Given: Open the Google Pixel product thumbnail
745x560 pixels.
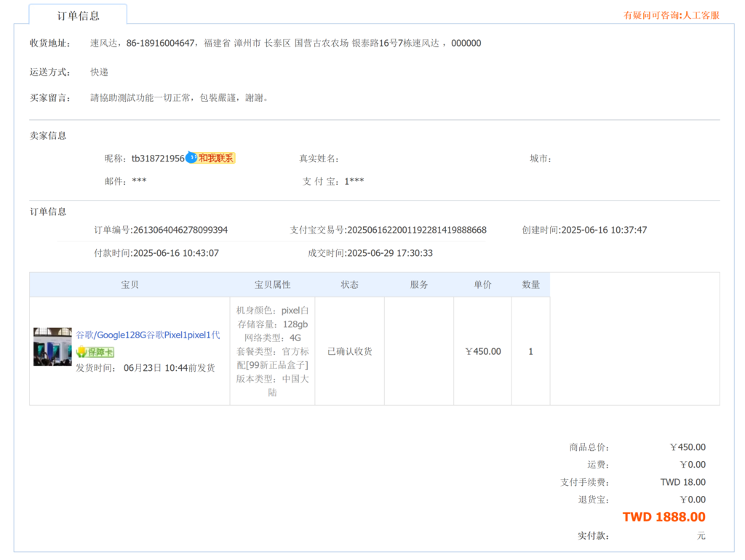Looking at the screenshot, I should pyautogui.click(x=52, y=347).
